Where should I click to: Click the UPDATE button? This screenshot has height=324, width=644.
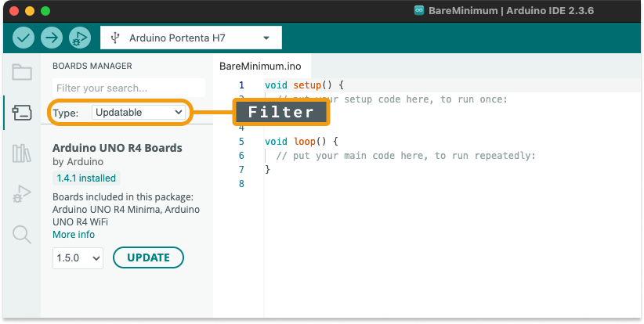148,257
